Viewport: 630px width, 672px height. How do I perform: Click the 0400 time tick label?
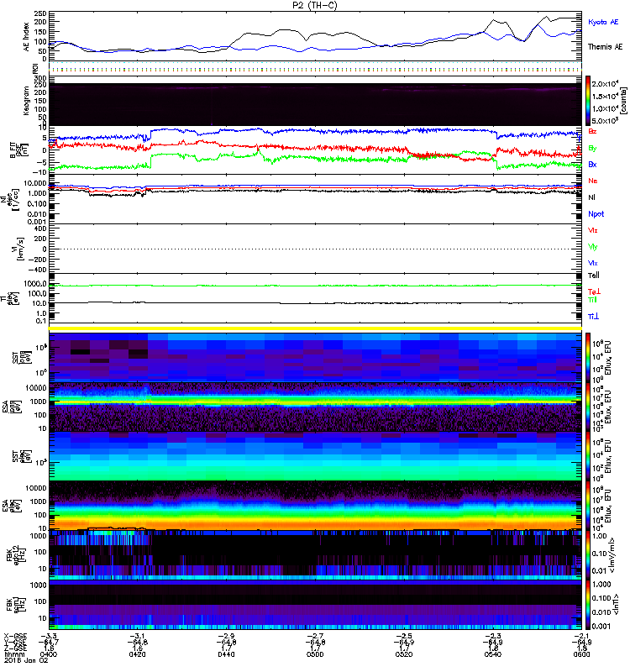click(48, 654)
